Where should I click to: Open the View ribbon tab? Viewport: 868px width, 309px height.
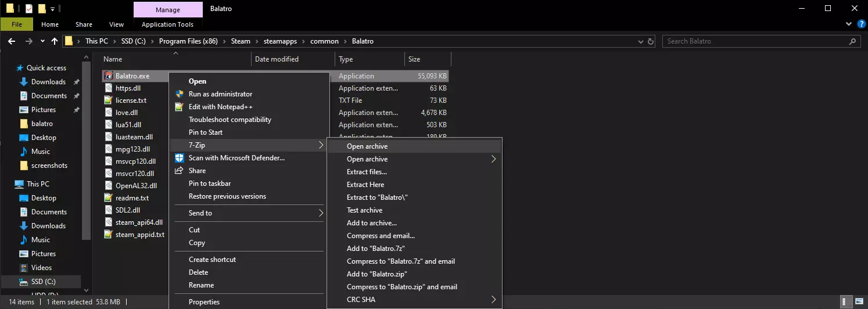click(116, 24)
